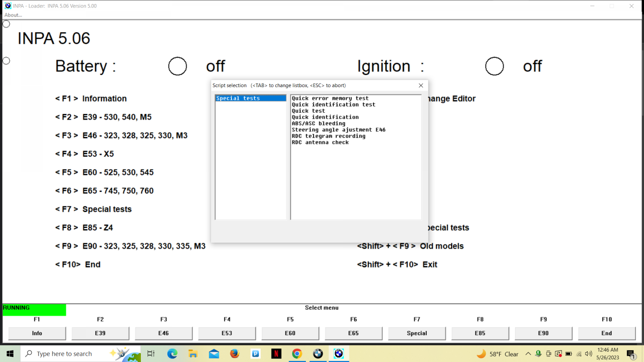The width and height of the screenshot is (644, 362).
Task: Select 'Special tests' in left listbox
Action: [x=250, y=98]
